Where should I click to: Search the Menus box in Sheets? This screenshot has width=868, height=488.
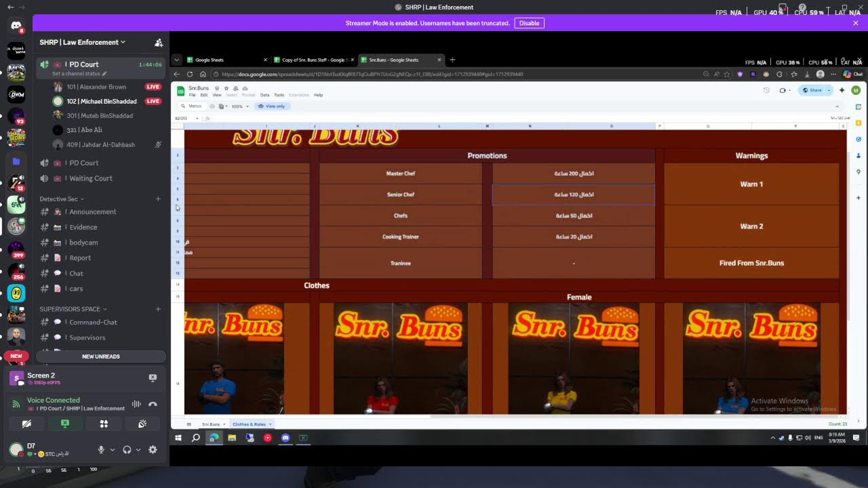[x=192, y=106]
